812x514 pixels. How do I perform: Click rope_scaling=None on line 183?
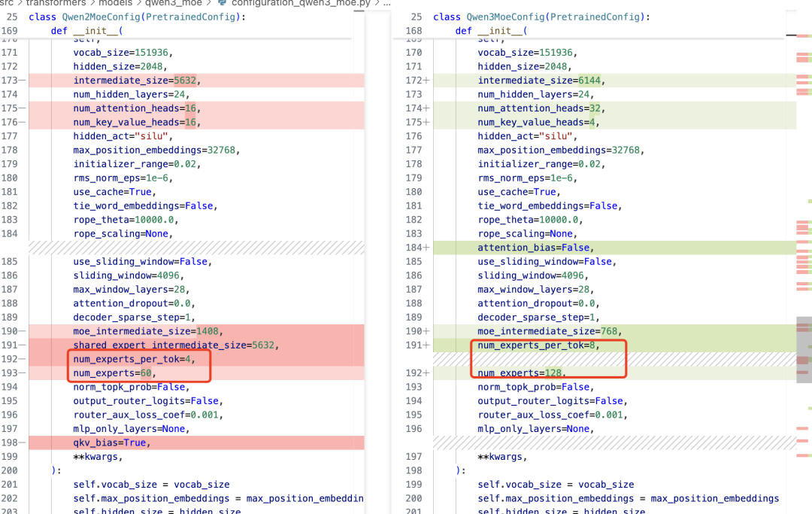click(527, 234)
